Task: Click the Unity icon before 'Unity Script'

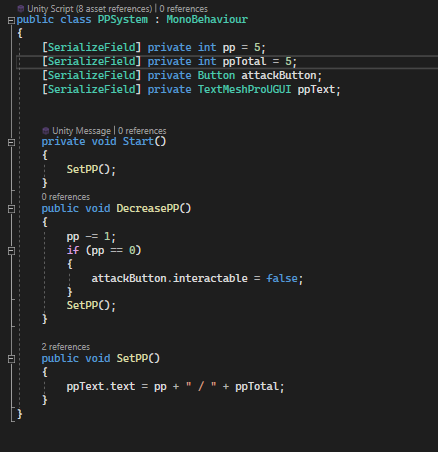Action: [21, 9]
